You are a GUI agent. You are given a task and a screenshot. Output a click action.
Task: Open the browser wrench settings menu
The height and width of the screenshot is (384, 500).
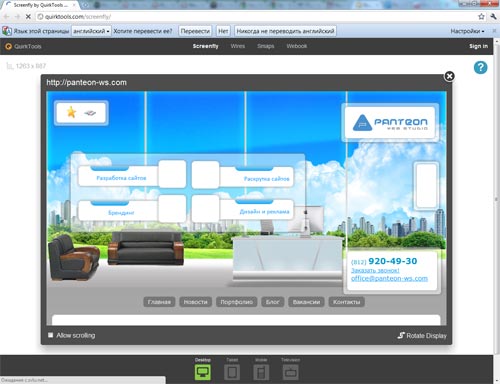[493, 16]
